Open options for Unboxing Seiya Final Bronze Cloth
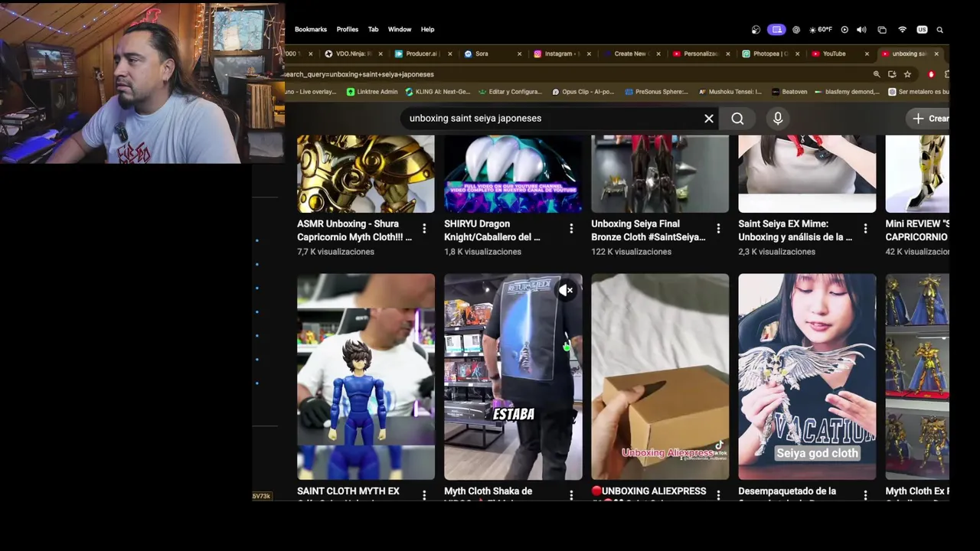Screen dimensions: 980x551 [718, 229]
